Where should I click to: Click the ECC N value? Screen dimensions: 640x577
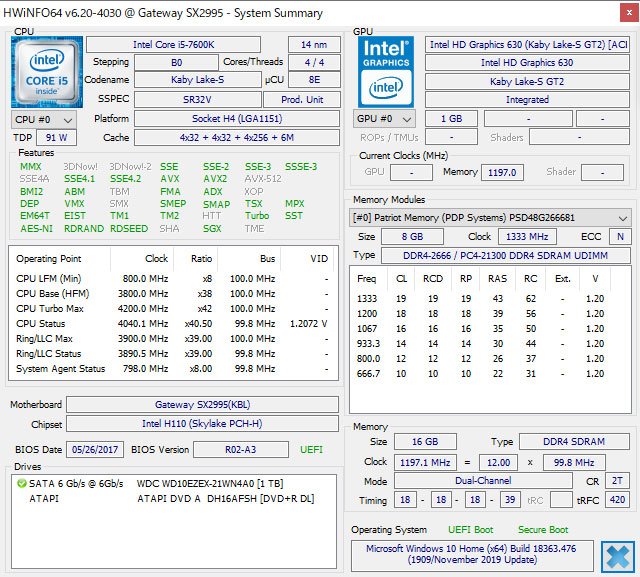coord(620,237)
